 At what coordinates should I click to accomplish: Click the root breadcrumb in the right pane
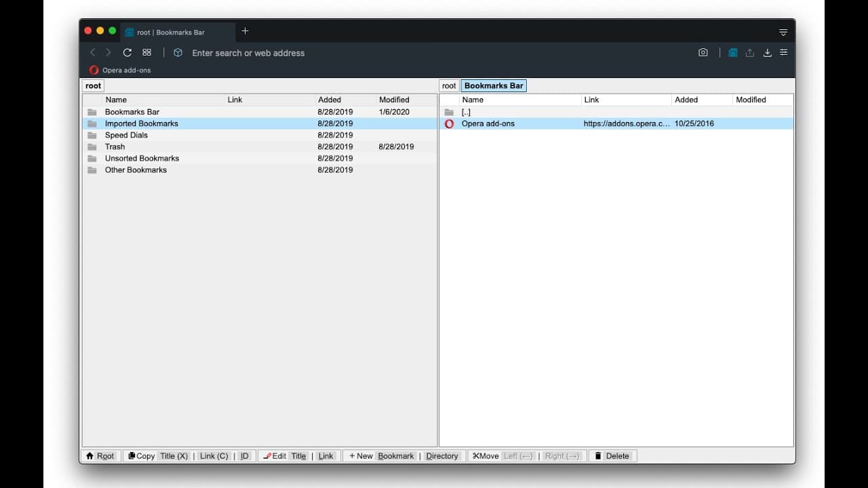pyautogui.click(x=449, y=85)
